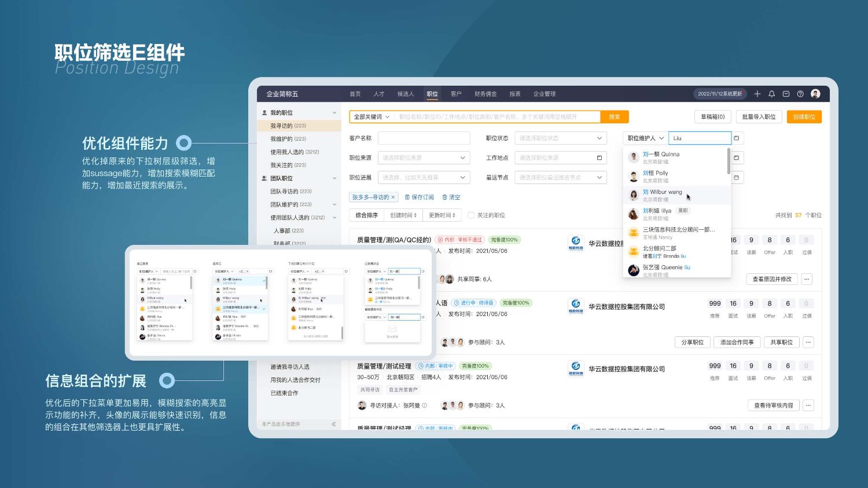Expand the 全部关键词 dropdown
The height and width of the screenshot is (488, 868).
click(372, 117)
